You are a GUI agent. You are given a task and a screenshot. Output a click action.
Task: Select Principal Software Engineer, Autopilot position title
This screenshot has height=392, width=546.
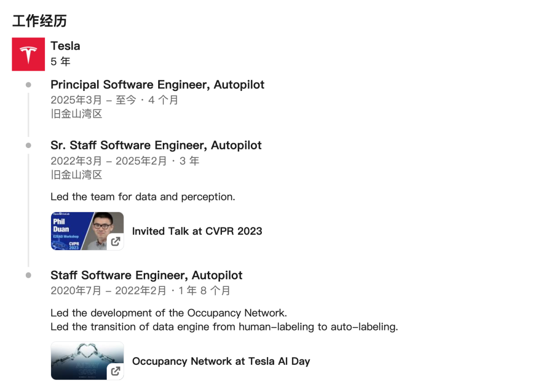pos(157,85)
